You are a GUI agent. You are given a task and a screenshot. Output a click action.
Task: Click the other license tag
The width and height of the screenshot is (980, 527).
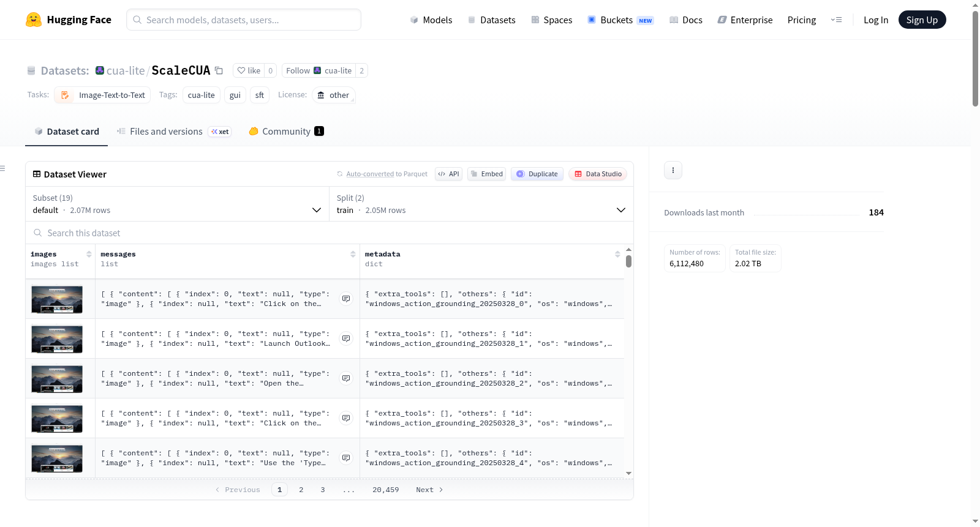(x=334, y=95)
